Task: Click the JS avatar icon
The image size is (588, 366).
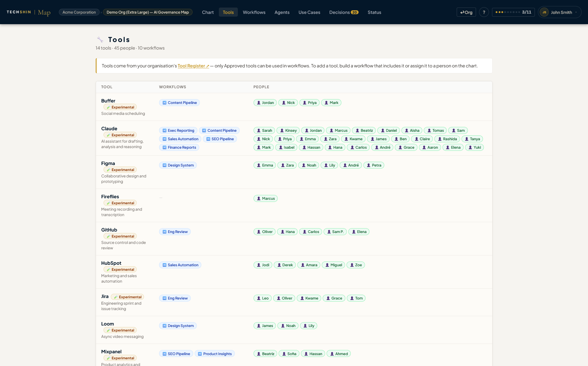Action: [x=544, y=12]
